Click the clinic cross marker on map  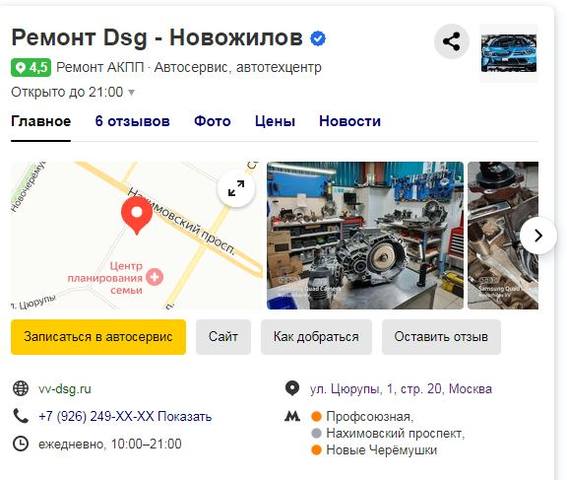coord(155,277)
